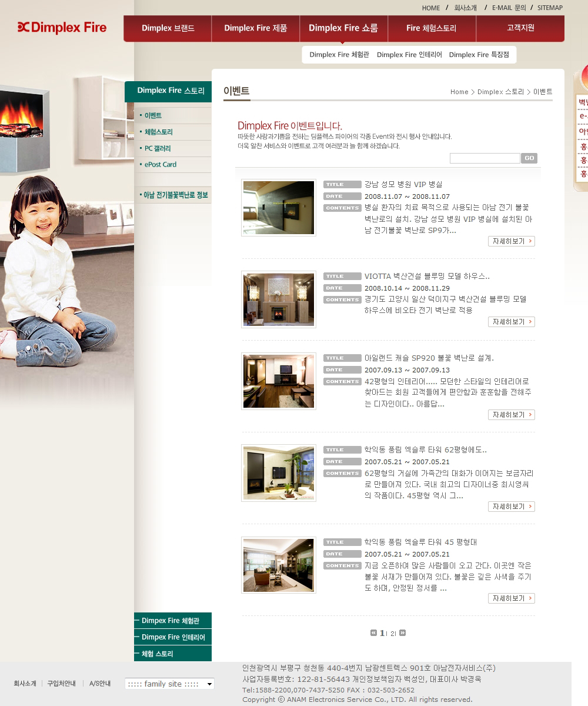This screenshot has height=706, width=588.
Task: Click the event search input field
Action: [485, 158]
